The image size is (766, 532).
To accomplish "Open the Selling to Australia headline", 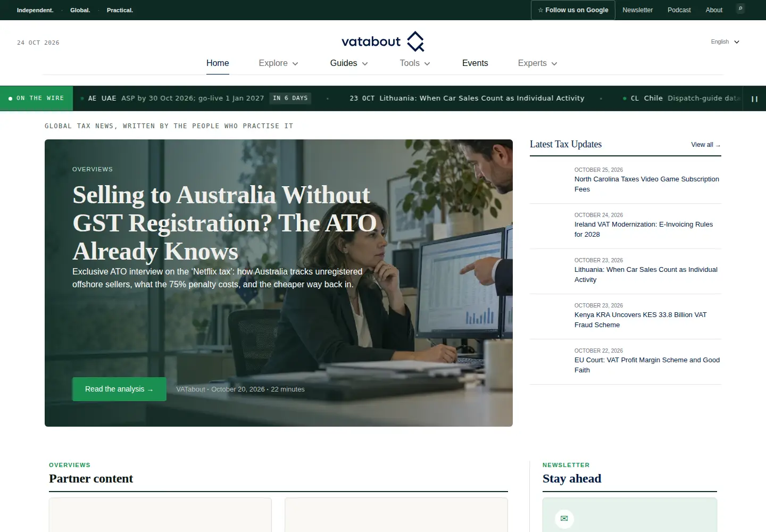I will (224, 223).
